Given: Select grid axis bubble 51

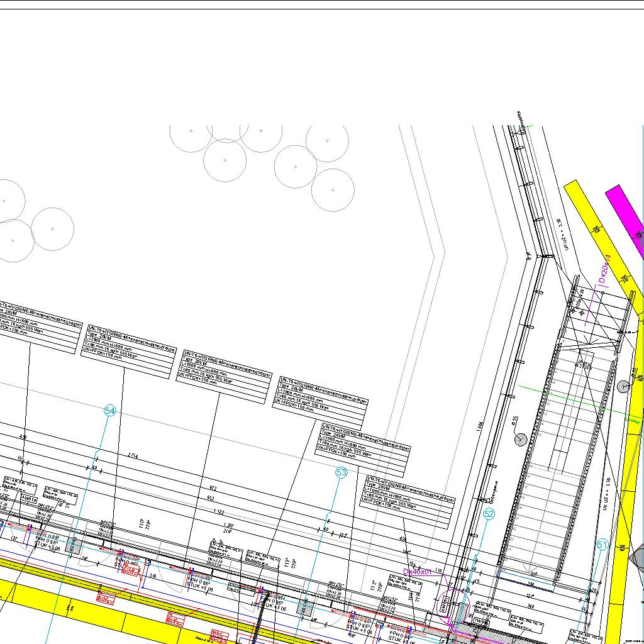Looking at the screenshot, I should [602, 545].
